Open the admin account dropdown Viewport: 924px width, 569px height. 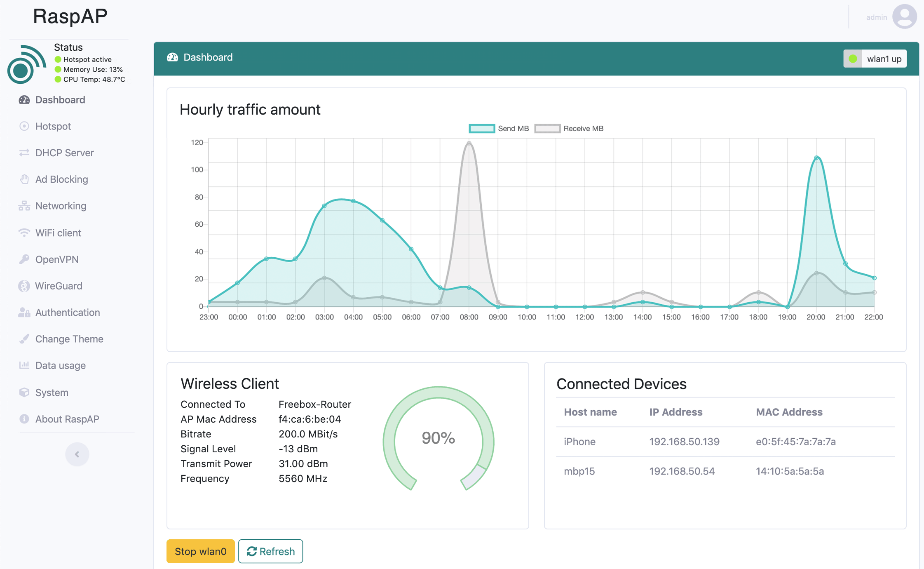pyautogui.click(x=876, y=17)
